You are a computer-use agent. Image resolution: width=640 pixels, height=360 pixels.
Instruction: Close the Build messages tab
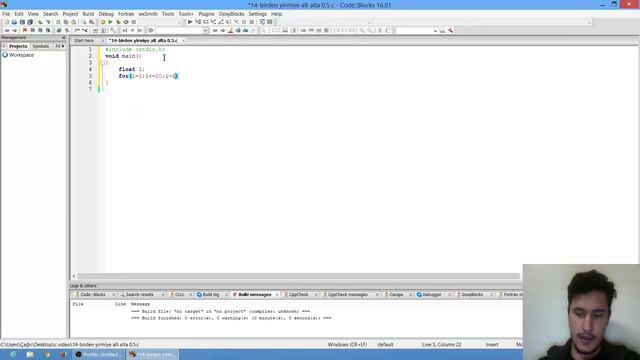click(x=277, y=294)
